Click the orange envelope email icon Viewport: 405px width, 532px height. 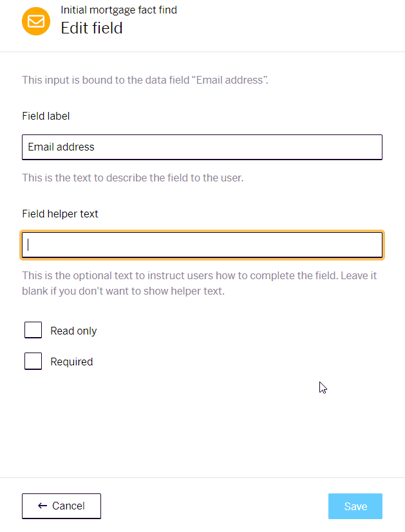pyautogui.click(x=36, y=21)
